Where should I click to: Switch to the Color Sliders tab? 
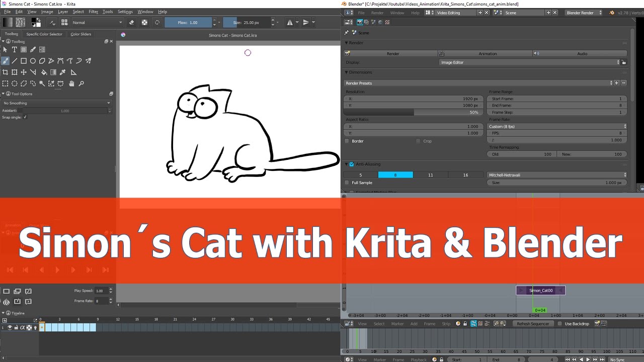pyautogui.click(x=81, y=34)
